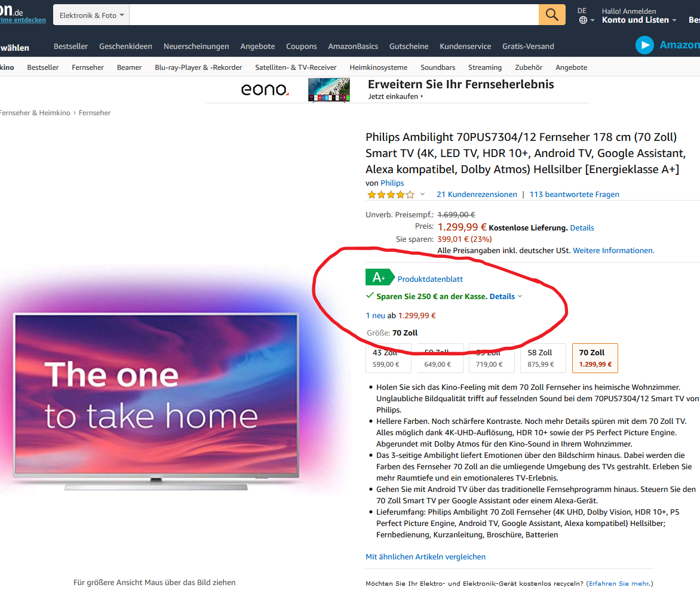Open the Angebote menu in the top navigation
The width and height of the screenshot is (700, 600).
257,47
